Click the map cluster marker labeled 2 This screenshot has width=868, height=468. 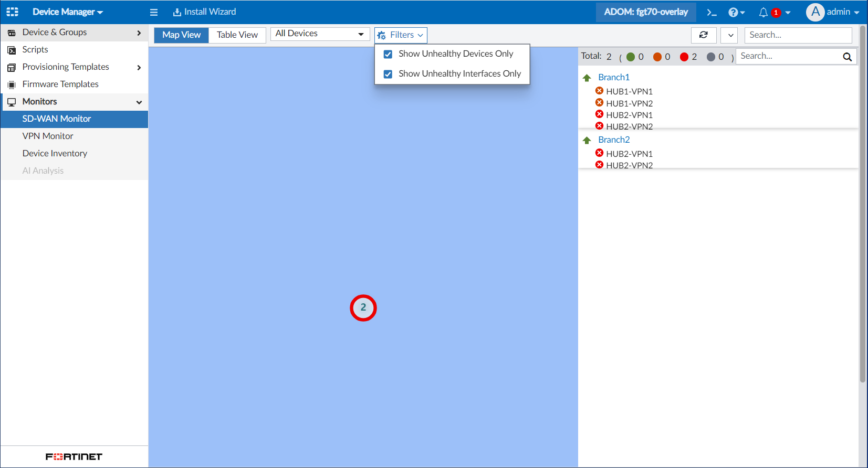(x=363, y=308)
